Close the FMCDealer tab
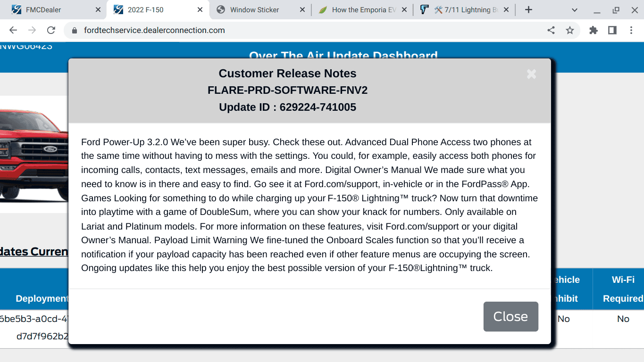Screen dimensions: 644x362 [x=98, y=10]
